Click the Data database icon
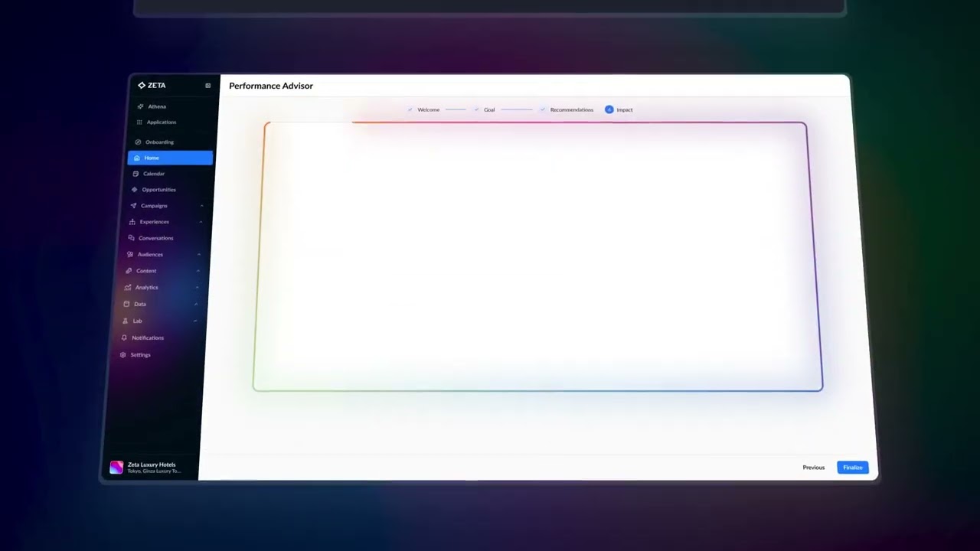980x551 pixels. click(x=126, y=305)
